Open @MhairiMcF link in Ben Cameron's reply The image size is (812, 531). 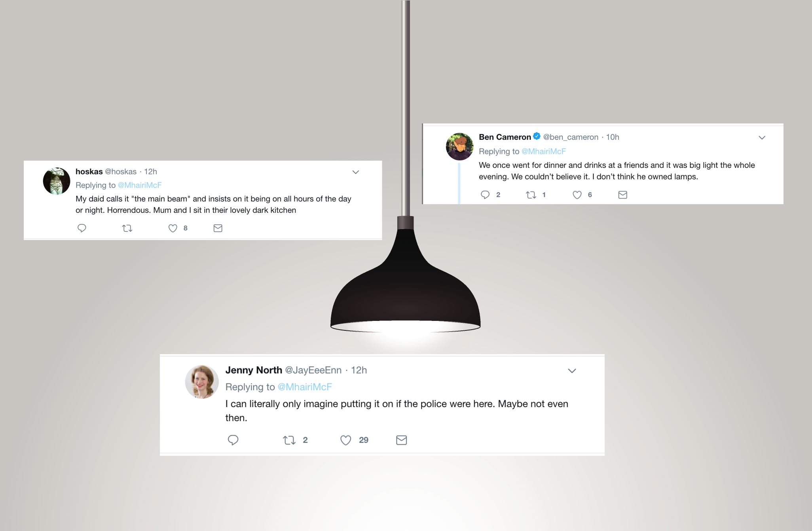544,151
